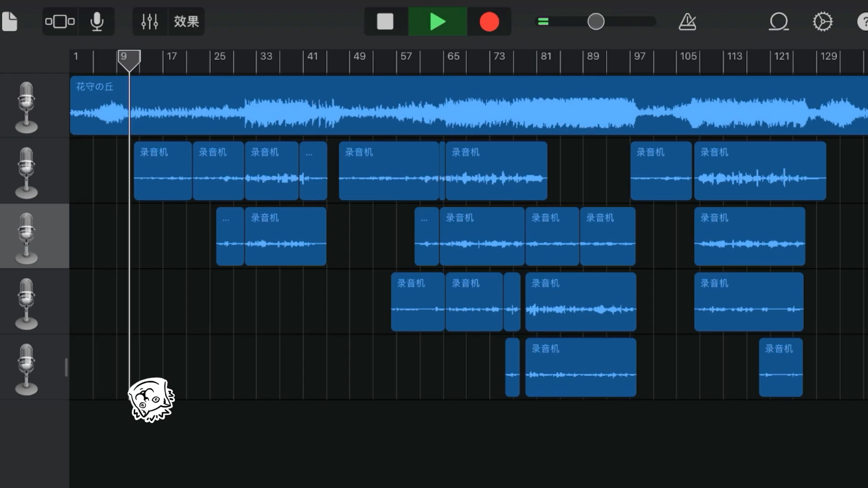Open track controls mixer sliders icon
This screenshot has height=488, width=868.
point(150,21)
